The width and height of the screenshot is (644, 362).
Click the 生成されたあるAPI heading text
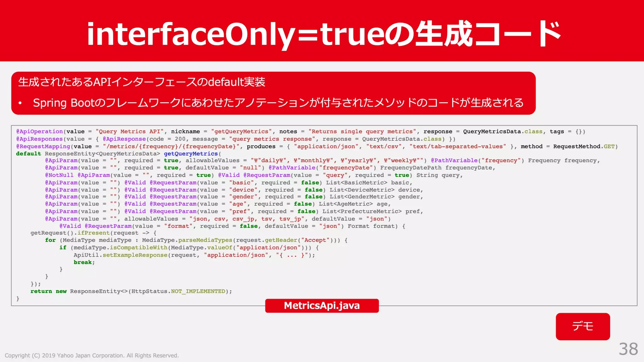[x=142, y=82]
